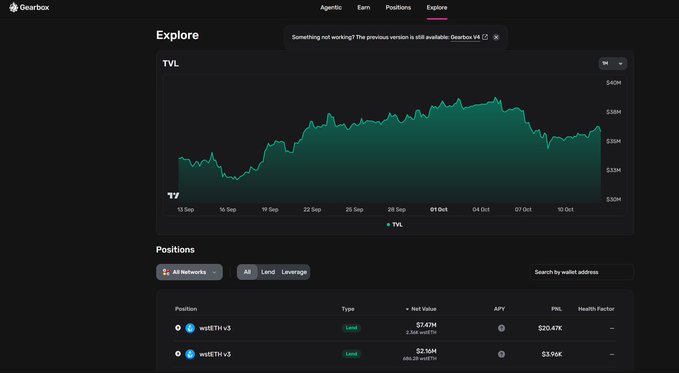Image resolution: width=679 pixels, height=373 pixels.
Task: Click the Position column header
Action: tap(186, 309)
